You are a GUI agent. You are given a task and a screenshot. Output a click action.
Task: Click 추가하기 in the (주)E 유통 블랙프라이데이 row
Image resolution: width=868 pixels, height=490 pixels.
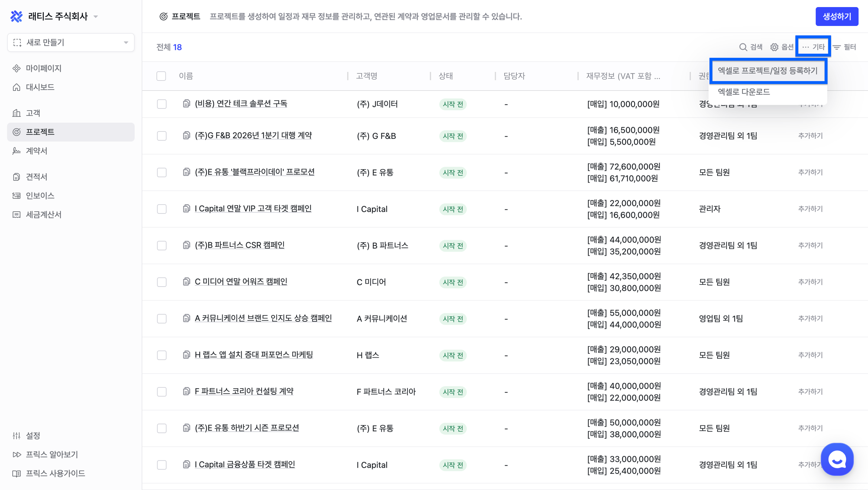tap(810, 172)
